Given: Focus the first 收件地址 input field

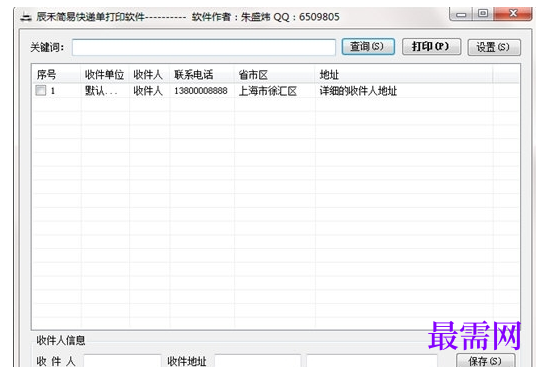Looking at the screenshot, I should [258, 361].
